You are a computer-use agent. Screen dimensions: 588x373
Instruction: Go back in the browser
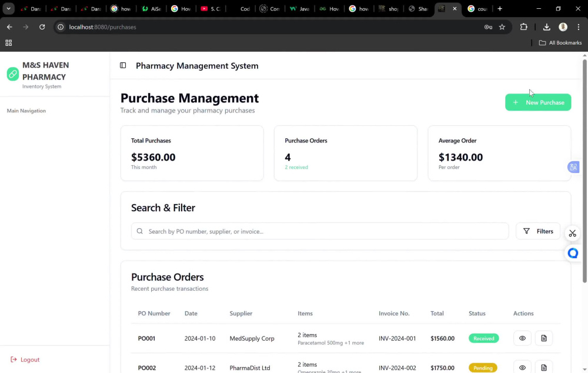coord(10,27)
